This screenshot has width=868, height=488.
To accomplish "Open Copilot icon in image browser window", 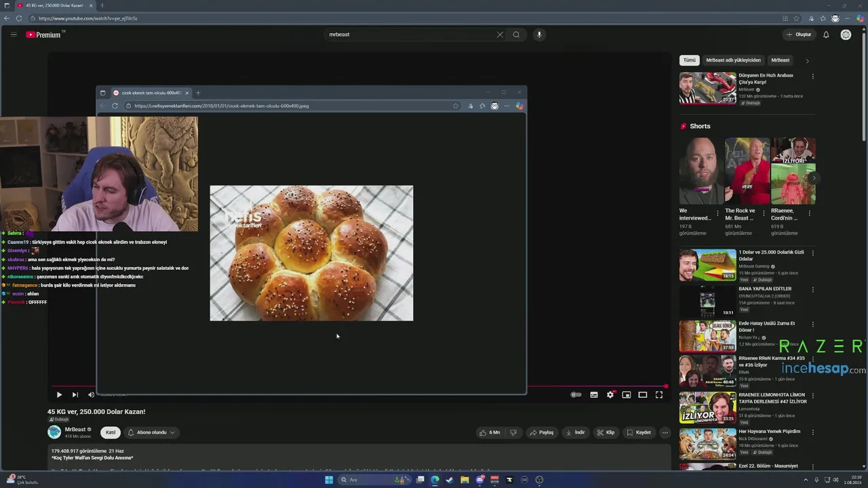I will [x=519, y=106].
